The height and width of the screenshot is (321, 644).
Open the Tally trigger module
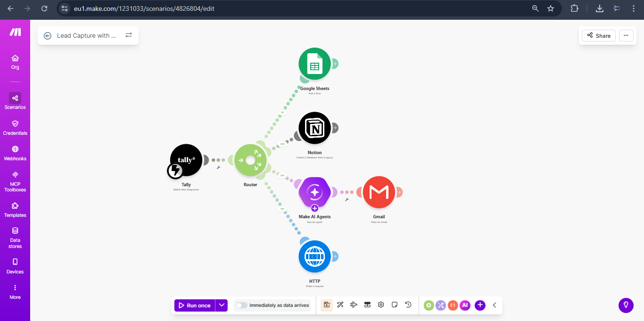[x=186, y=160]
